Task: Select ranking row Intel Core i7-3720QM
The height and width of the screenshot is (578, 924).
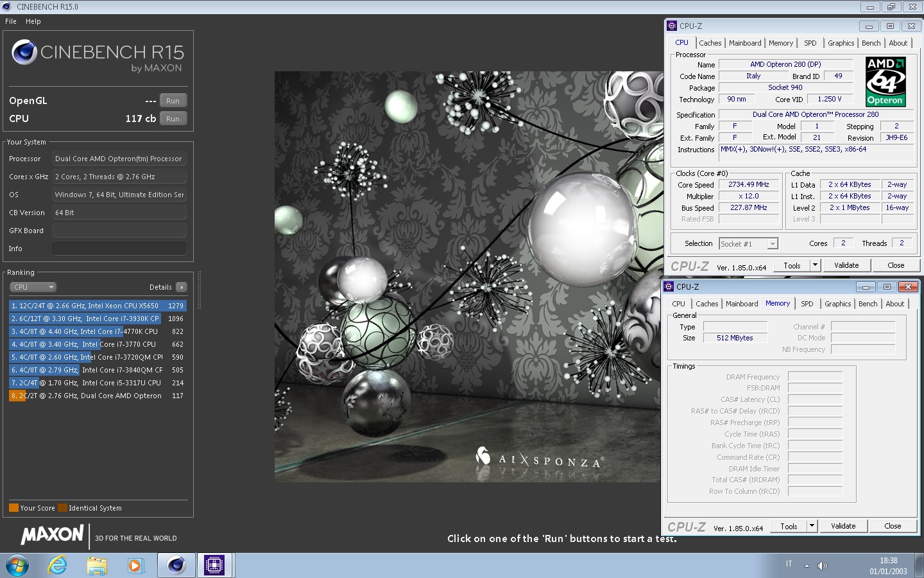Action: (x=98, y=357)
